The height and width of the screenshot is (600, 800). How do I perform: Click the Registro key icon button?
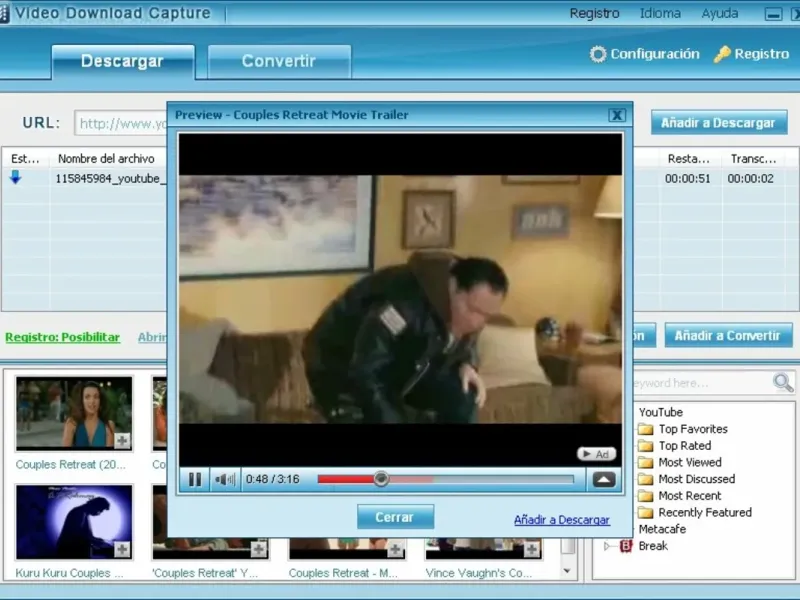click(x=752, y=54)
